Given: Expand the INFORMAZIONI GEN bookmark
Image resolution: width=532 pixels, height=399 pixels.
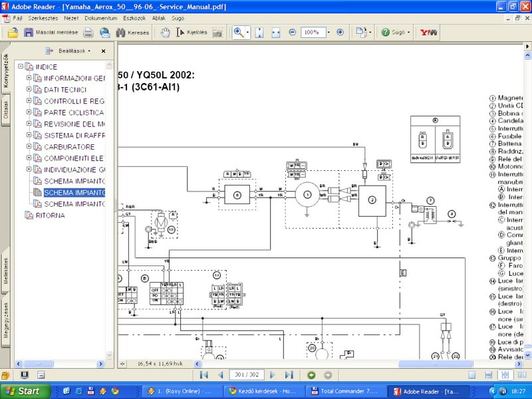Looking at the screenshot, I should coord(29,78).
